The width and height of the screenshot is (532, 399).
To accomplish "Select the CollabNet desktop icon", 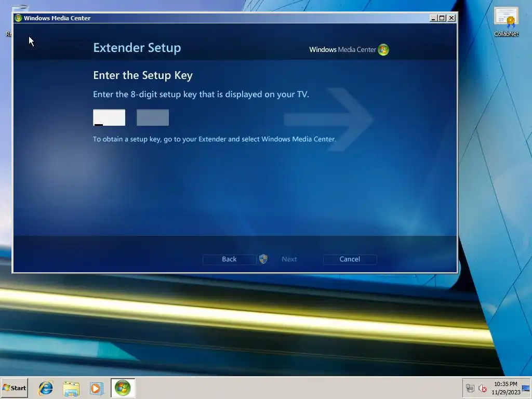I will tap(506, 22).
